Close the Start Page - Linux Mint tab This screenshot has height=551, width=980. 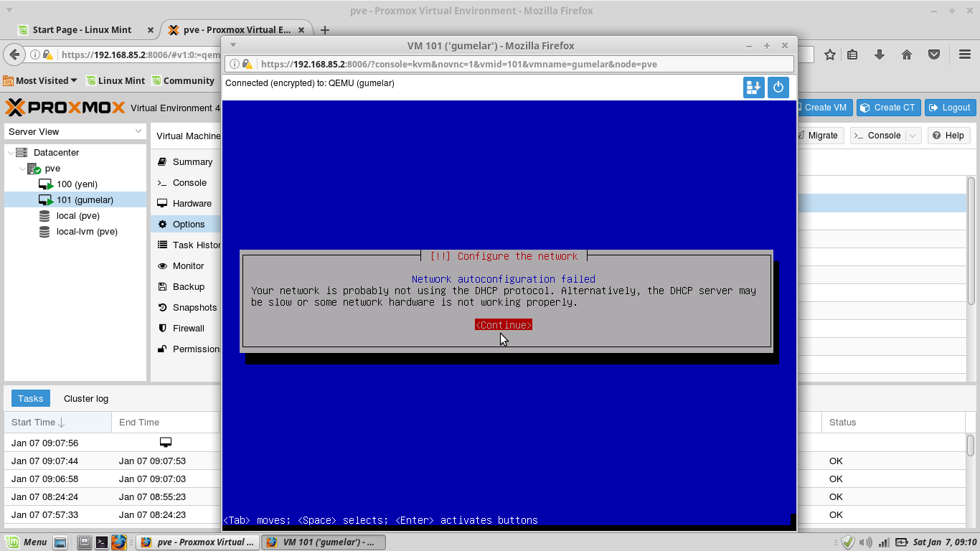150,30
